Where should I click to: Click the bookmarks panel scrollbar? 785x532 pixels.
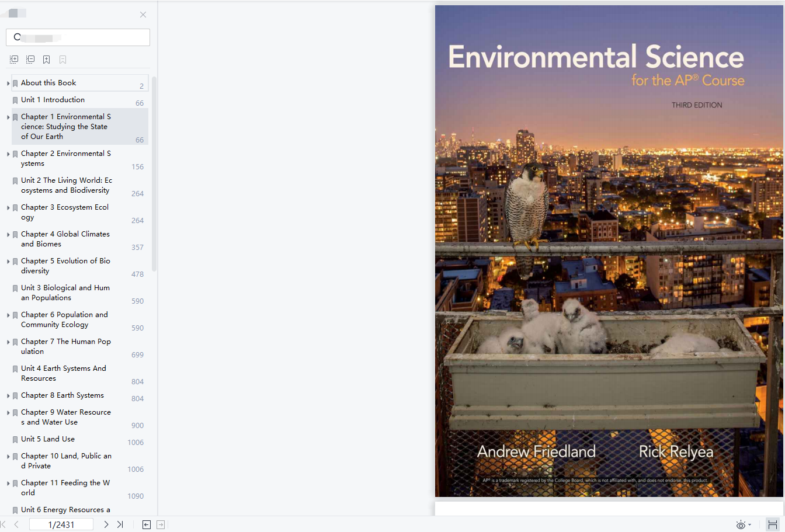coord(154,174)
